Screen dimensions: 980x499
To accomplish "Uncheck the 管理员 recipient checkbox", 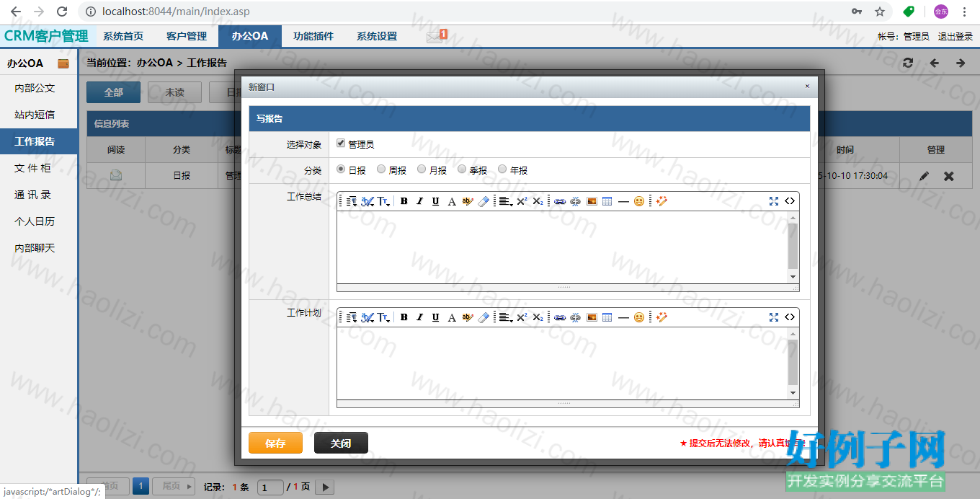I will (x=341, y=143).
